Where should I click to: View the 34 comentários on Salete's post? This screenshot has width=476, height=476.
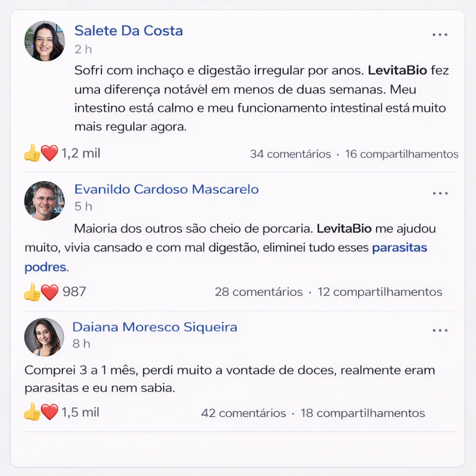point(290,154)
